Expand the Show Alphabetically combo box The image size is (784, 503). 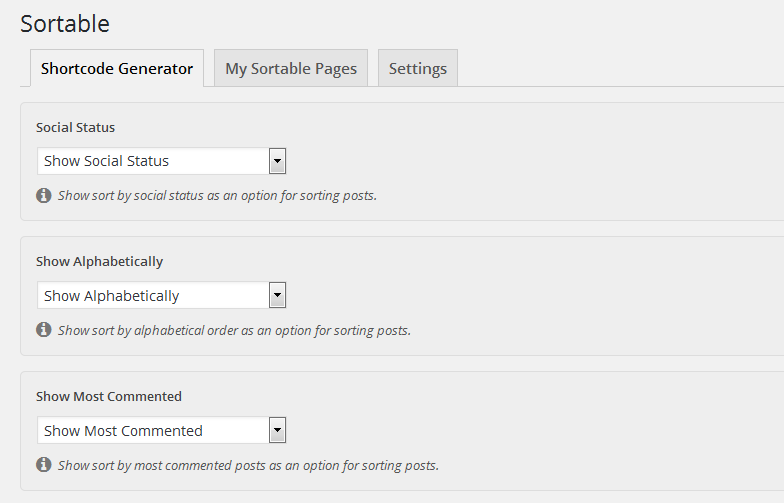point(153,296)
